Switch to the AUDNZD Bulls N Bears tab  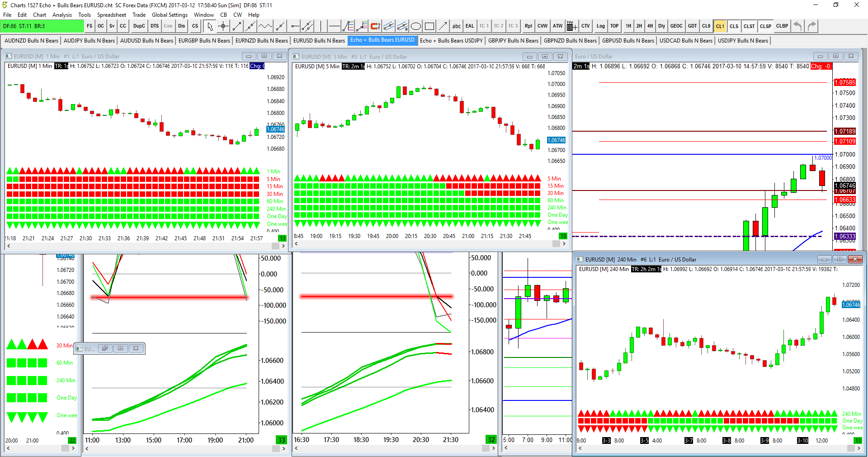point(31,41)
